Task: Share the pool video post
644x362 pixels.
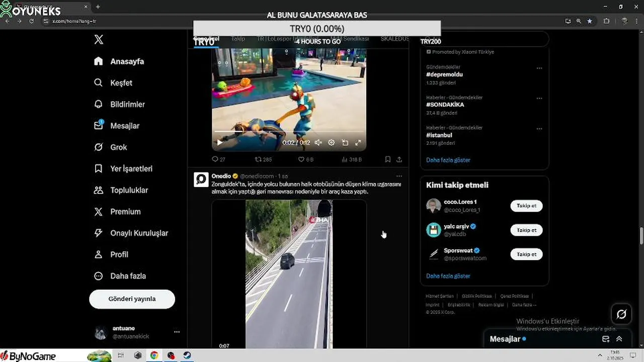Action: pos(399,159)
